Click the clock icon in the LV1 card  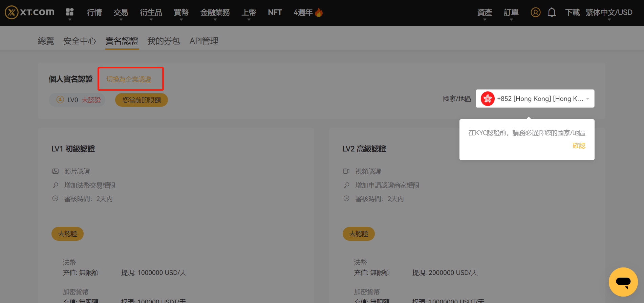[x=55, y=198]
